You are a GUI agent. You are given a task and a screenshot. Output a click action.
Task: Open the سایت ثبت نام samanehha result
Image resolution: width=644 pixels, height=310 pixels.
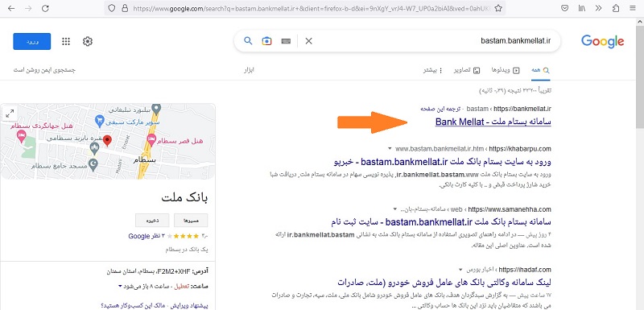(x=441, y=221)
